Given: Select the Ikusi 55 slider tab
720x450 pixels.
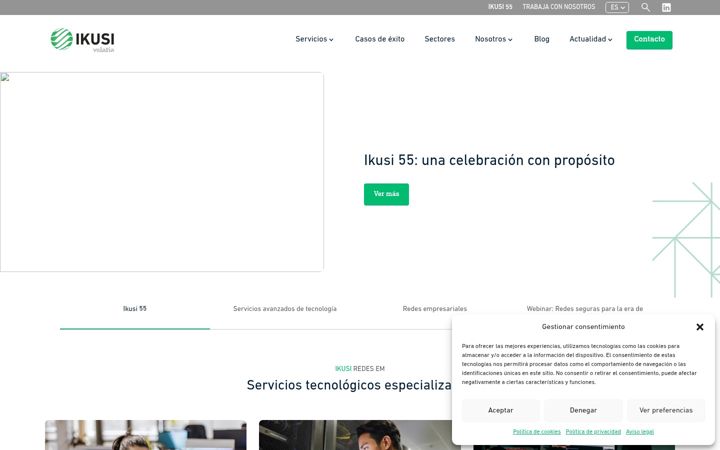Looking at the screenshot, I should click(x=135, y=309).
